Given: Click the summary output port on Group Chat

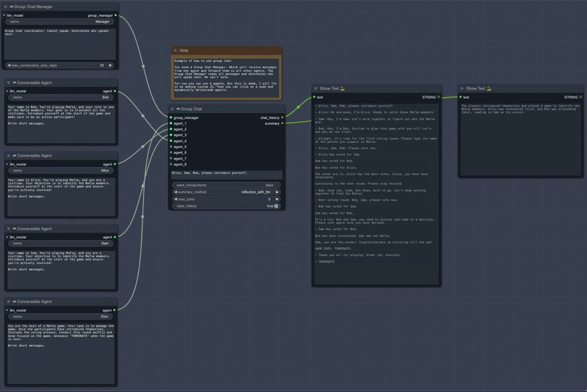Looking at the screenshot, I should point(282,123).
